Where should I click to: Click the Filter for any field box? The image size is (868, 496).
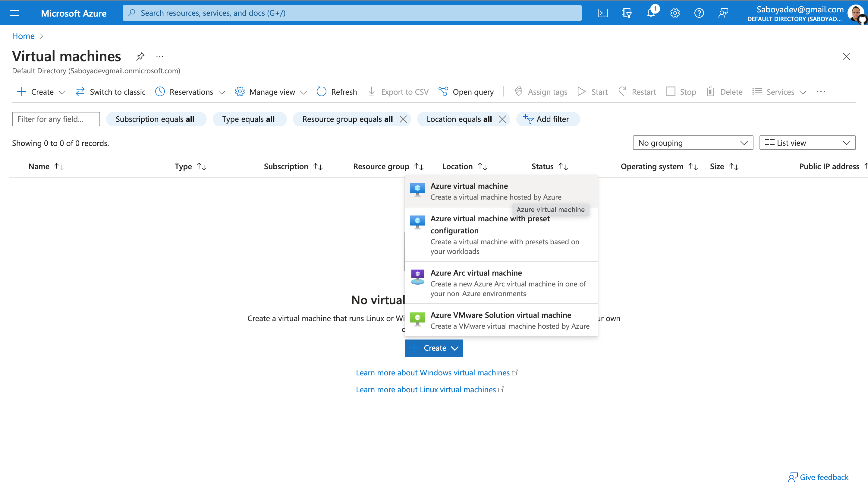point(56,119)
